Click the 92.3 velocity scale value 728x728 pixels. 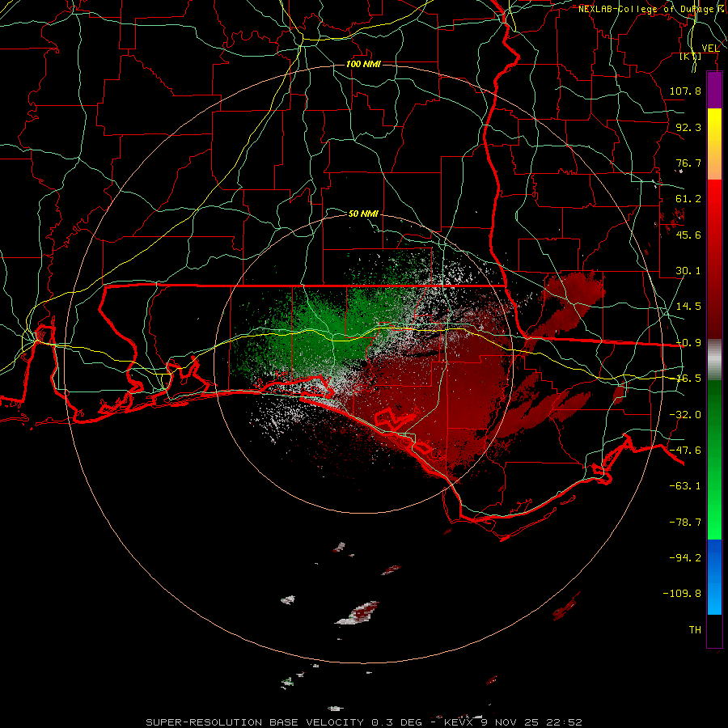click(x=688, y=127)
